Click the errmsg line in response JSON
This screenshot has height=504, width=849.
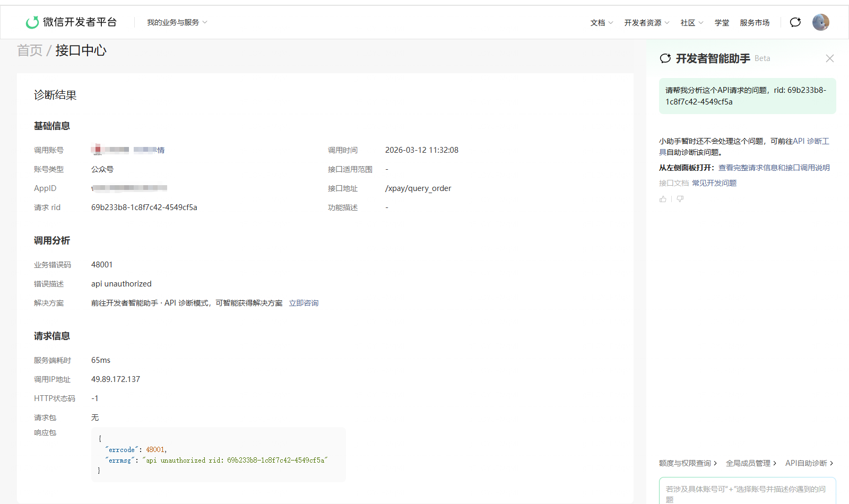coord(216,460)
